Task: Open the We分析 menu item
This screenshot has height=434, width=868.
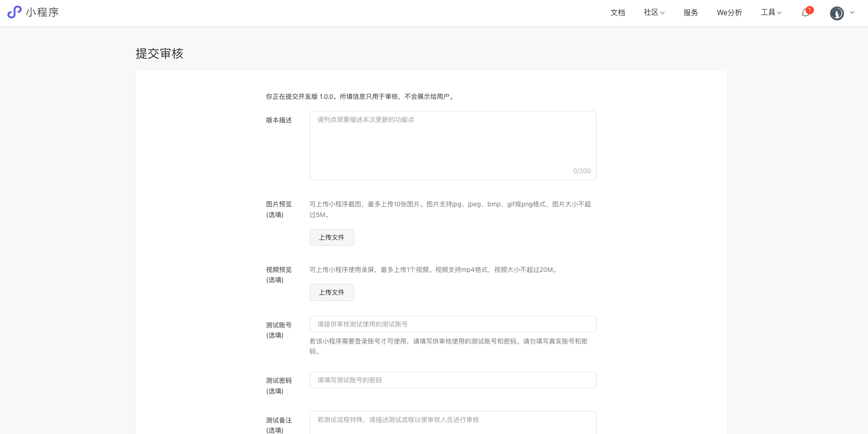Action: pos(729,12)
